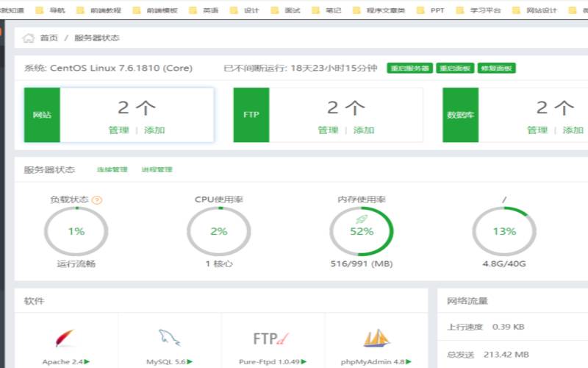The image size is (588, 368).
Task: Click rocket icon in memory usage gauge
Action: click(x=361, y=219)
